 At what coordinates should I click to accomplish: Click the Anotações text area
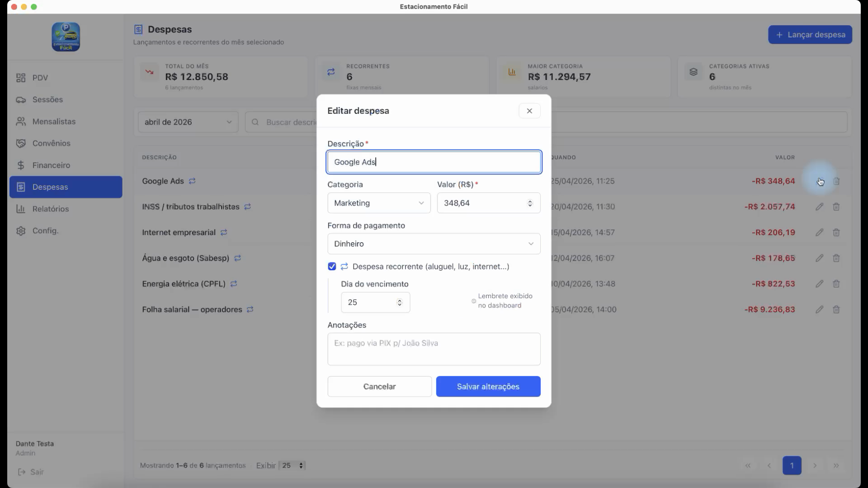coord(434,349)
